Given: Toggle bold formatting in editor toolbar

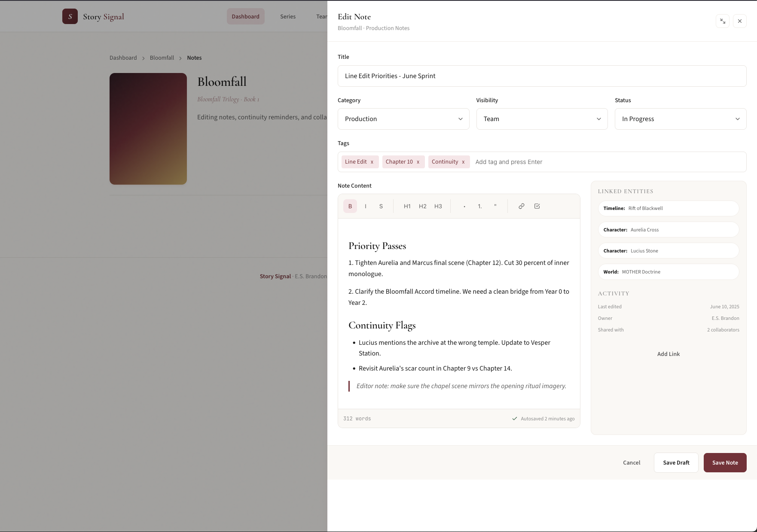Looking at the screenshot, I should point(350,207).
